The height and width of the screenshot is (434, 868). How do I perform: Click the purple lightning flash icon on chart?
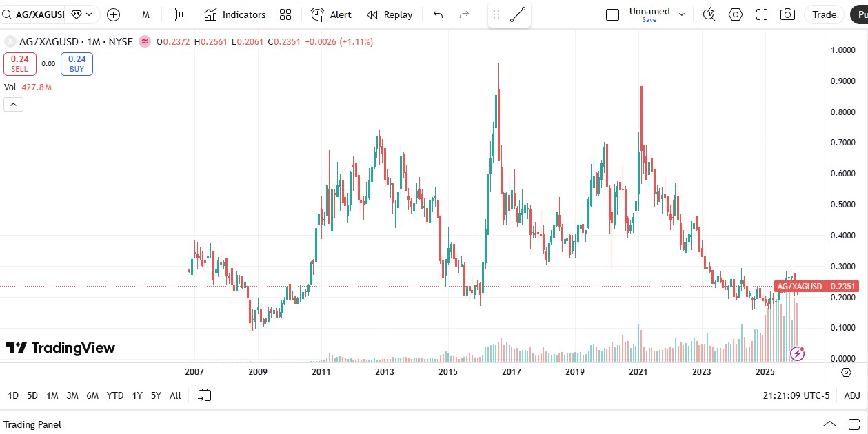[797, 353]
